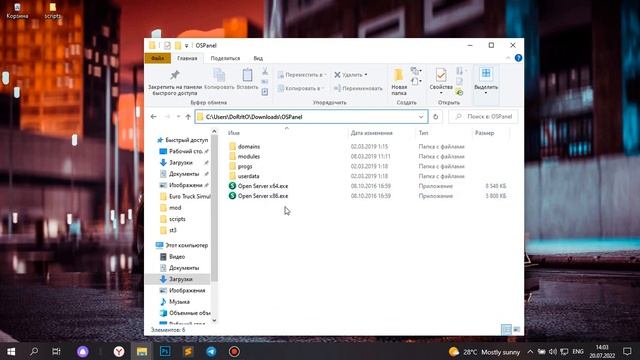Click the scripts folder on the desktop
Image resolution: width=640 pixels, height=360 pixels.
(x=53, y=11)
